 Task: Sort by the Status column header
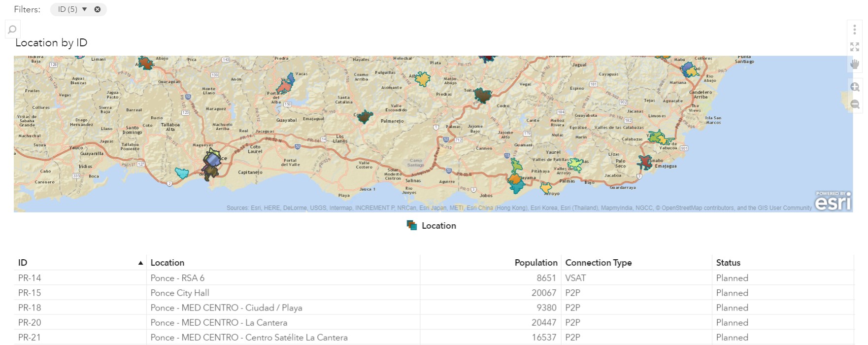[x=728, y=263]
